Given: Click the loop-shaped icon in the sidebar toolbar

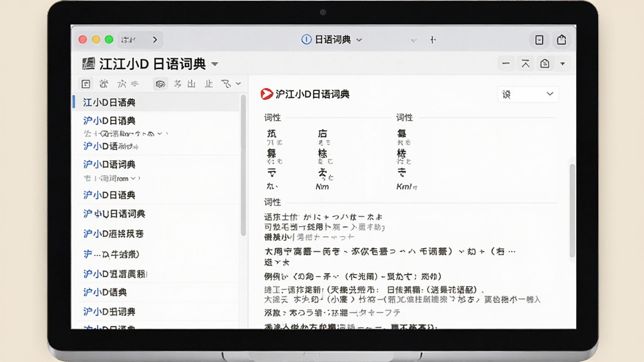Looking at the screenshot, I should 226,84.
